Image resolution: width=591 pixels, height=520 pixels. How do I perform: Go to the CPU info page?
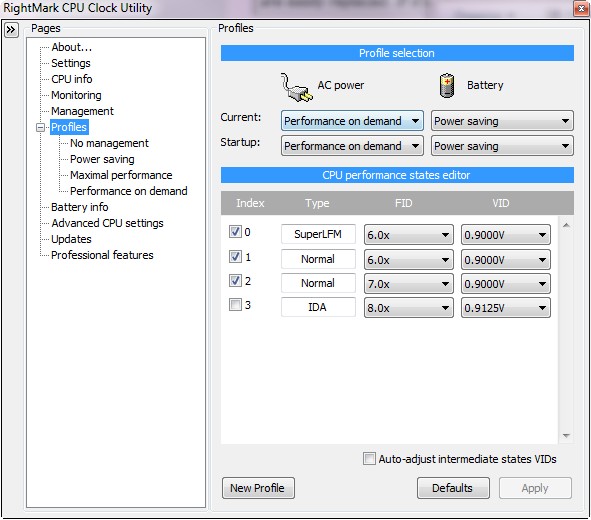(x=72, y=79)
